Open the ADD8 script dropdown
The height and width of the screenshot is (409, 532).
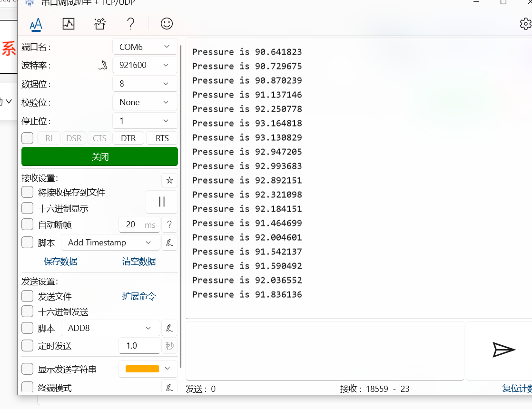pos(110,328)
